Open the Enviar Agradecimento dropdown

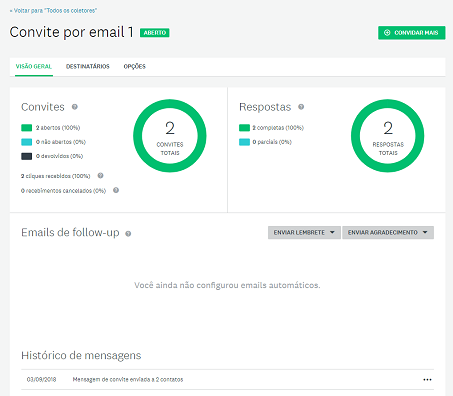tap(388, 232)
